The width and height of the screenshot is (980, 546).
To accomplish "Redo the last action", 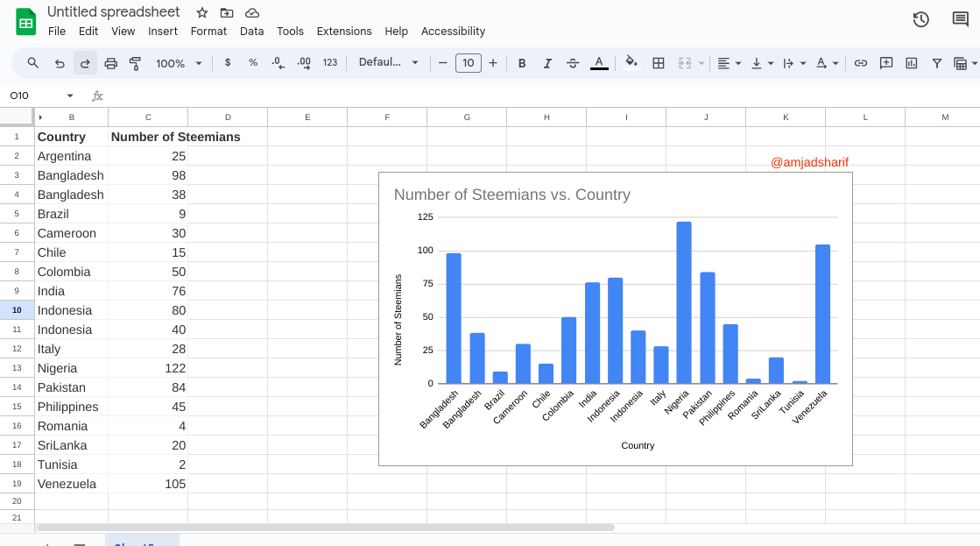I will [85, 63].
